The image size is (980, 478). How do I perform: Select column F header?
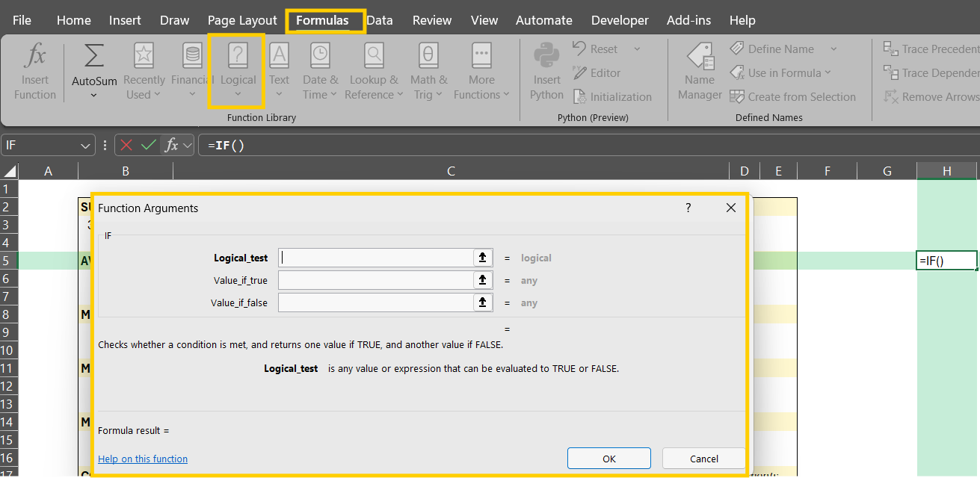point(828,172)
